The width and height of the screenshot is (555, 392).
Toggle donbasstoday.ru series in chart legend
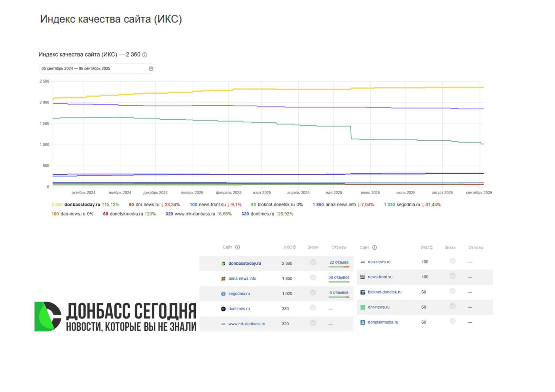(82, 205)
